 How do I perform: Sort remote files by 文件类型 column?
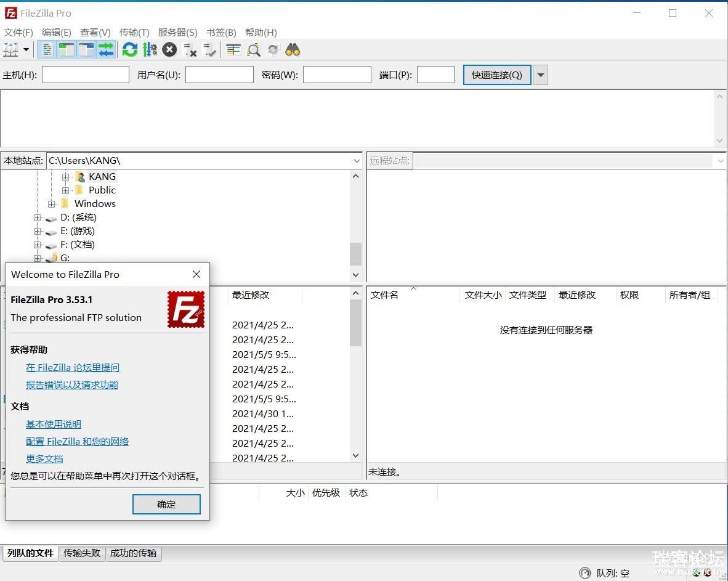(x=528, y=295)
